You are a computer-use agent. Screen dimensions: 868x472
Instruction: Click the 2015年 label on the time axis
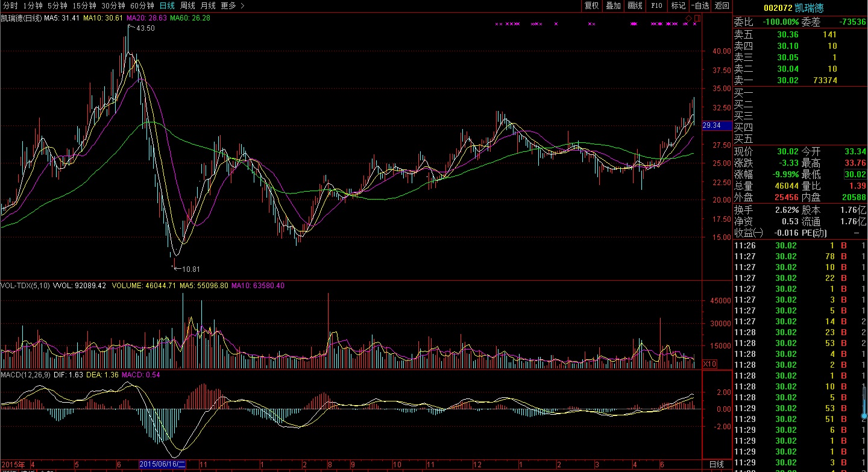(13, 465)
